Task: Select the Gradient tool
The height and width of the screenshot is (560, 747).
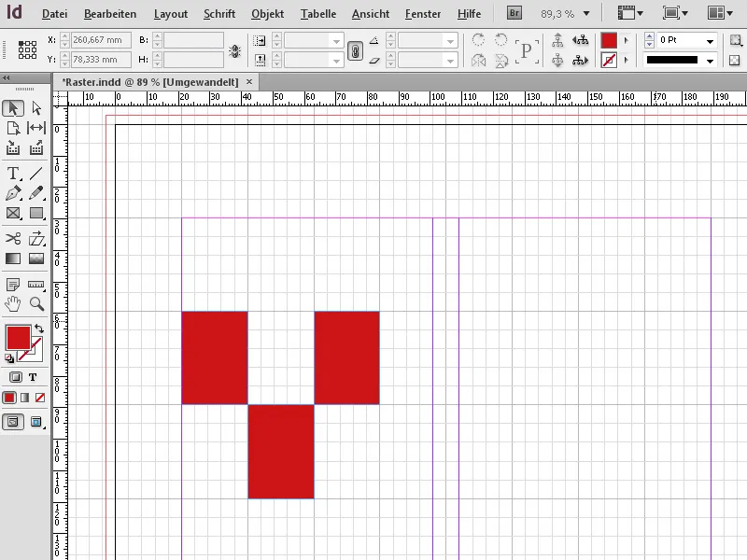Action: click(x=13, y=258)
